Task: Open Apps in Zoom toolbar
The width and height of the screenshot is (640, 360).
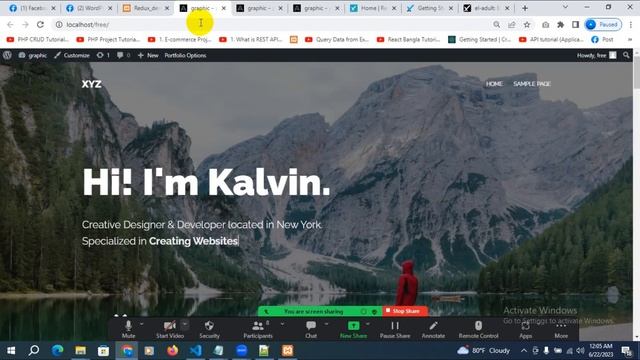Action: click(x=525, y=329)
